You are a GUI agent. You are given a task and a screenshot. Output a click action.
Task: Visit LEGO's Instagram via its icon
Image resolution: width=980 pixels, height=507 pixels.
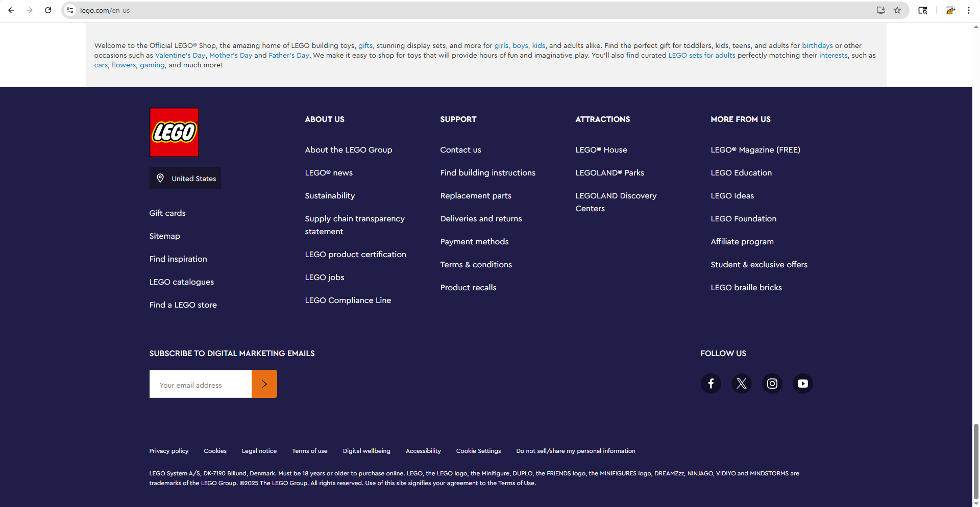[x=772, y=384]
